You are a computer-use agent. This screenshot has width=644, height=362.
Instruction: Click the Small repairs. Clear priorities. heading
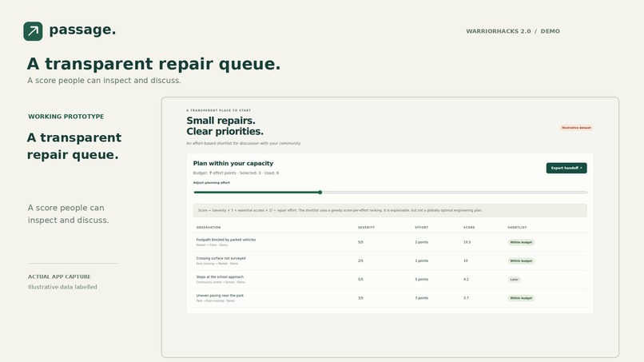pyautogui.click(x=225, y=125)
